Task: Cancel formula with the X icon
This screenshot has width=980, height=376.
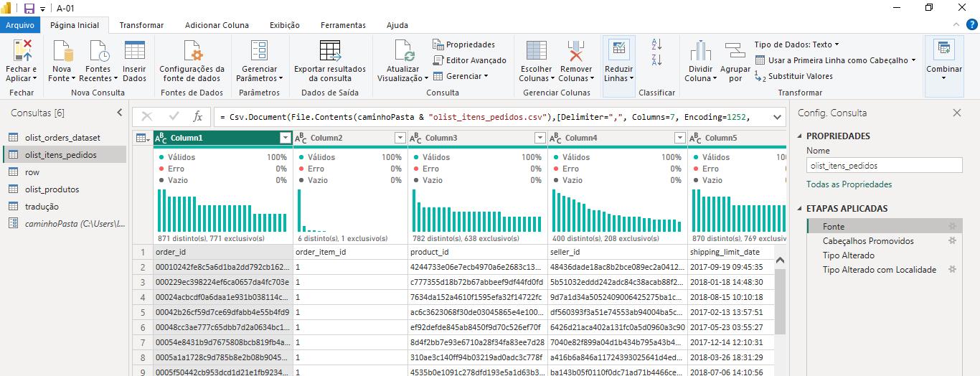Action: click(x=147, y=116)
